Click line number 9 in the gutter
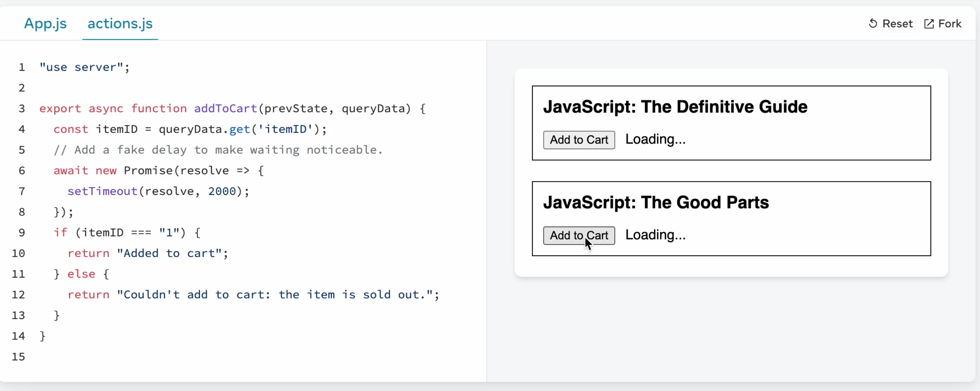This screenshot has height=391, width=980. 22,233
